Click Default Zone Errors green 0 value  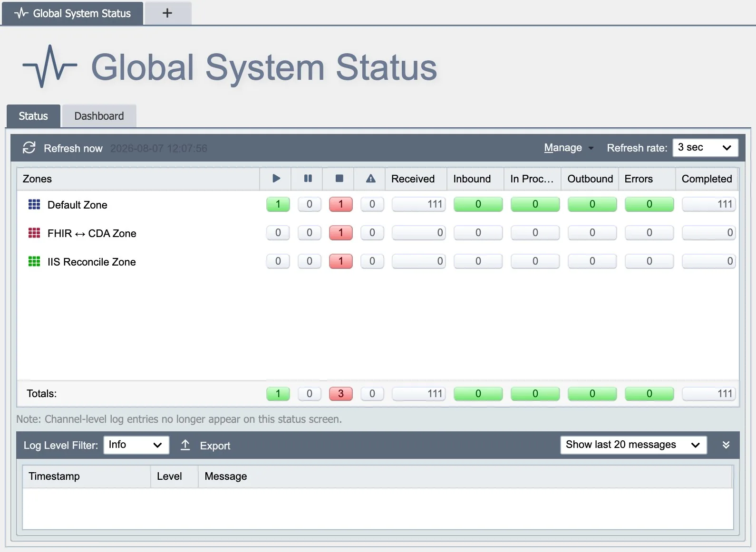[649, 204]
